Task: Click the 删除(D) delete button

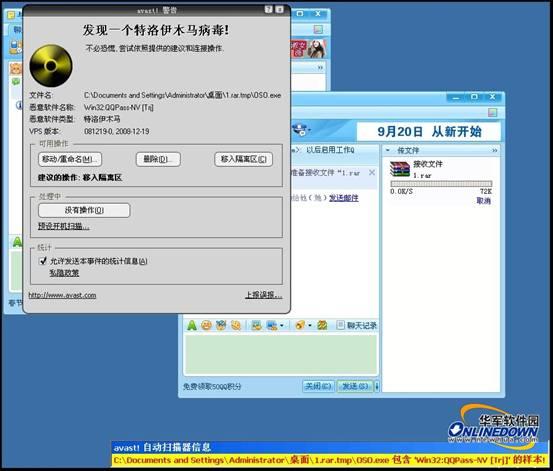Action: 158,159
